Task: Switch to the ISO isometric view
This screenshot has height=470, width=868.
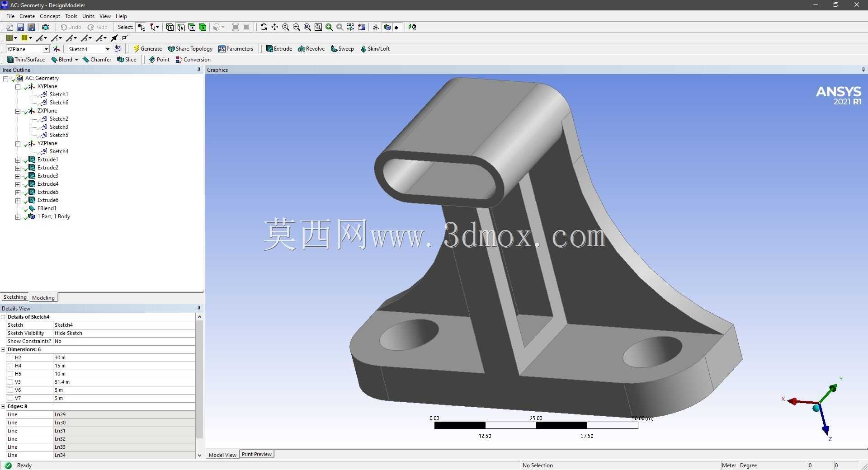Action: [351, 27]
